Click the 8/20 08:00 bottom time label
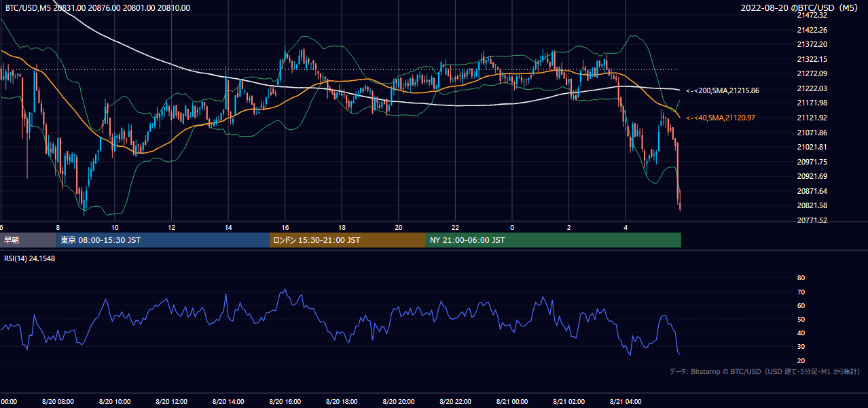This screenshot has height=408, width=868. pos(58,402)
